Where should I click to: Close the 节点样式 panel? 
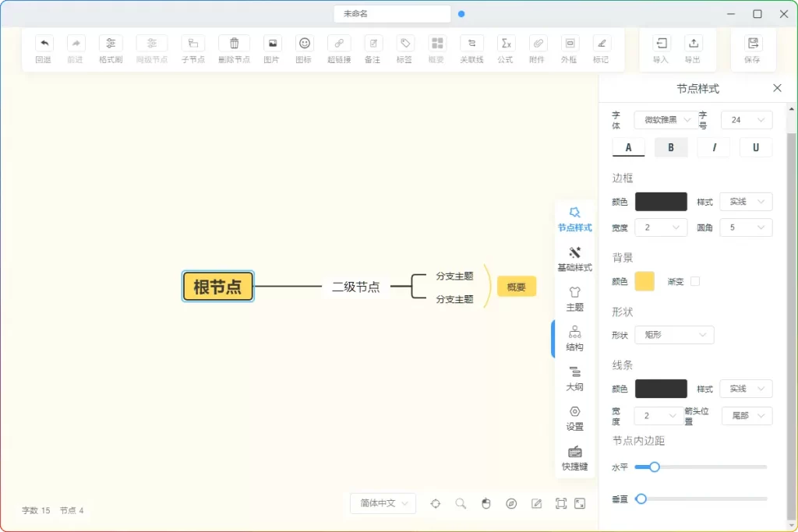777,88
